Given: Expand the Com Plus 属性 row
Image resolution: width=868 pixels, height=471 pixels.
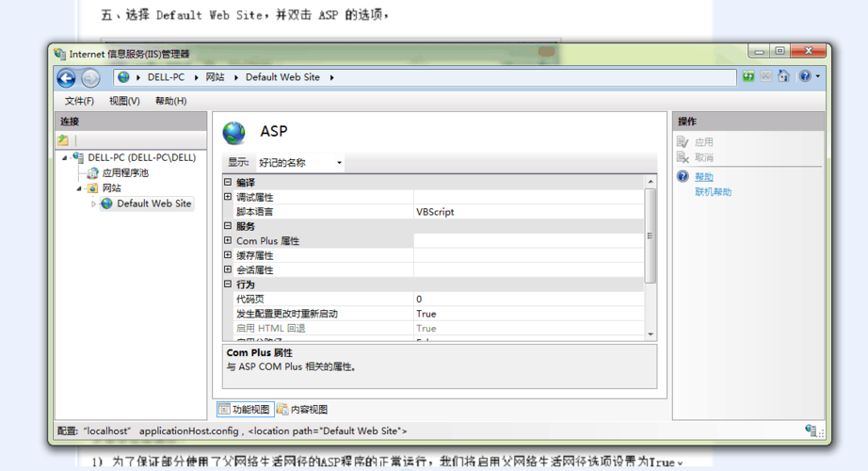Looking at the screenshot, I should tap(228, 240).
